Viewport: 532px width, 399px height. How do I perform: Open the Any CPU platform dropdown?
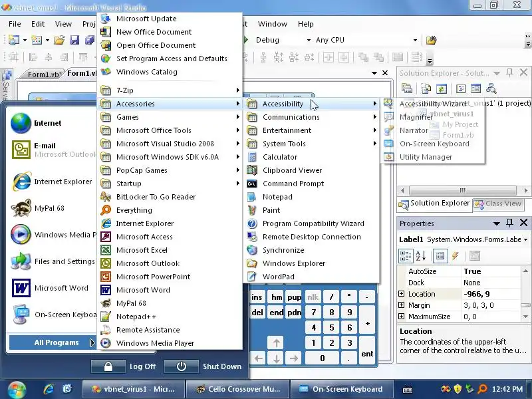415,40
